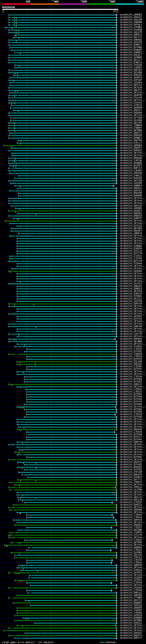Click the arrowhead ending the UniRef100_C7E949 alignment
Screen dimensions: 146x644
click(112, 590)
